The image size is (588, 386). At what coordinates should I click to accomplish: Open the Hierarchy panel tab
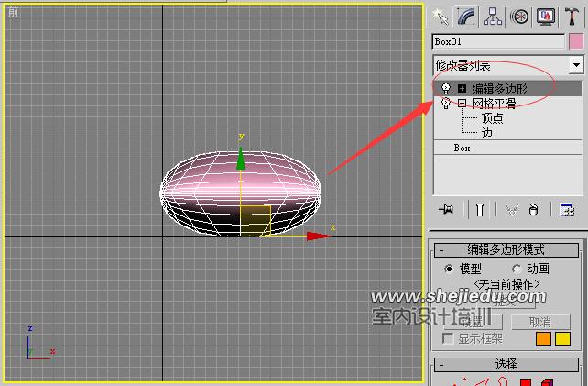click(493, 17)
